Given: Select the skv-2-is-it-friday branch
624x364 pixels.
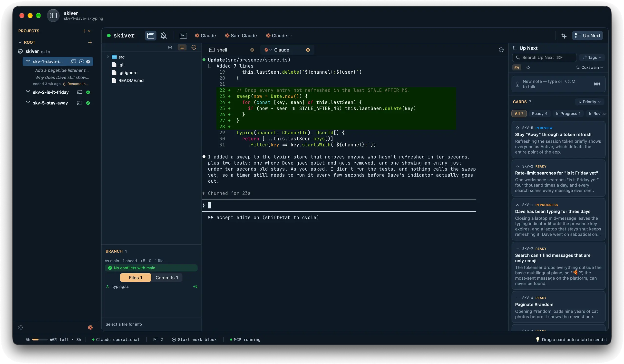Looking at the screenshot, I should (x=50, y=92).
